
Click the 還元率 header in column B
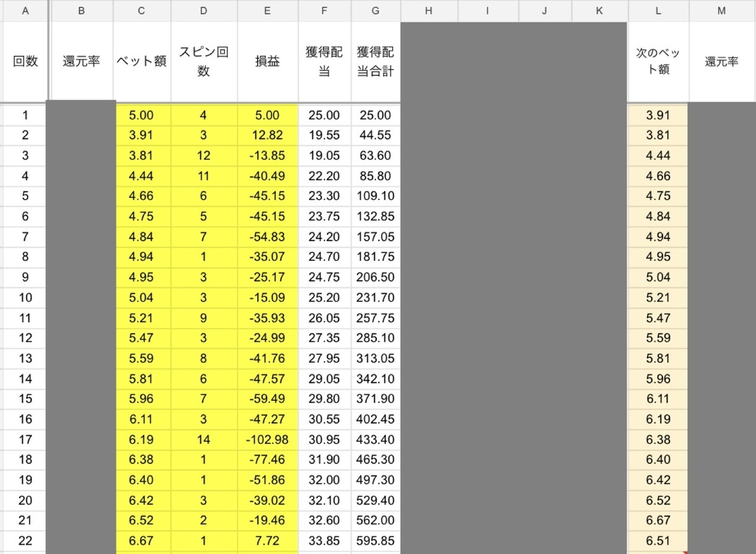coord(81,61)
